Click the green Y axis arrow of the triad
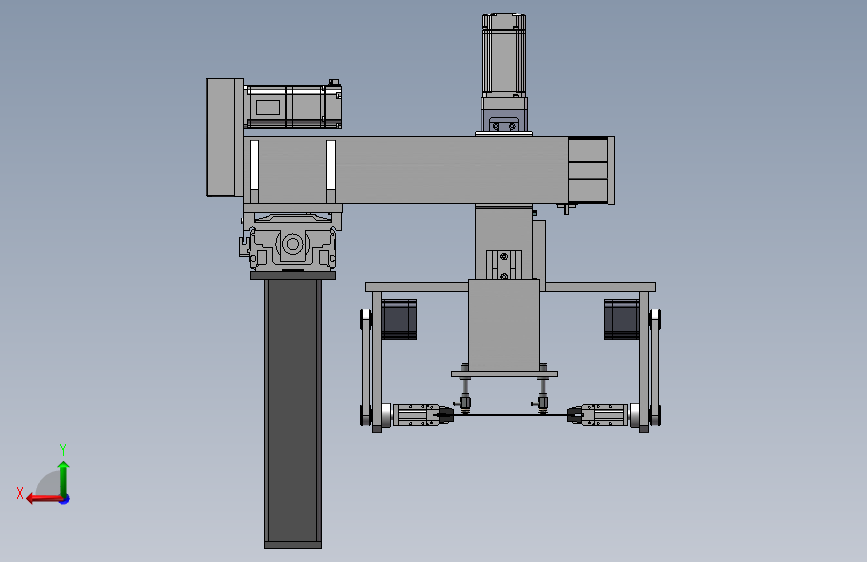The height and width of the screenshot is (562, 867). (x=64, y=478)
